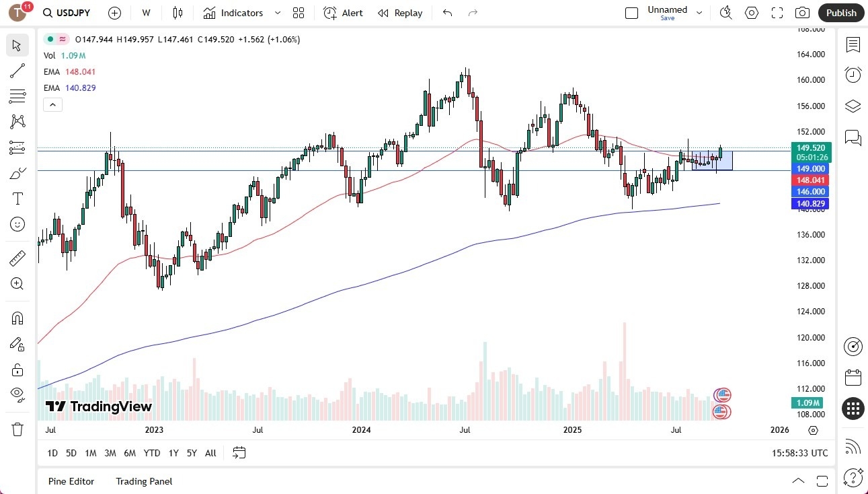Screen dimensions: 868x494
Task: Open the Object Tree panel on the right
Action: [853, 106]
